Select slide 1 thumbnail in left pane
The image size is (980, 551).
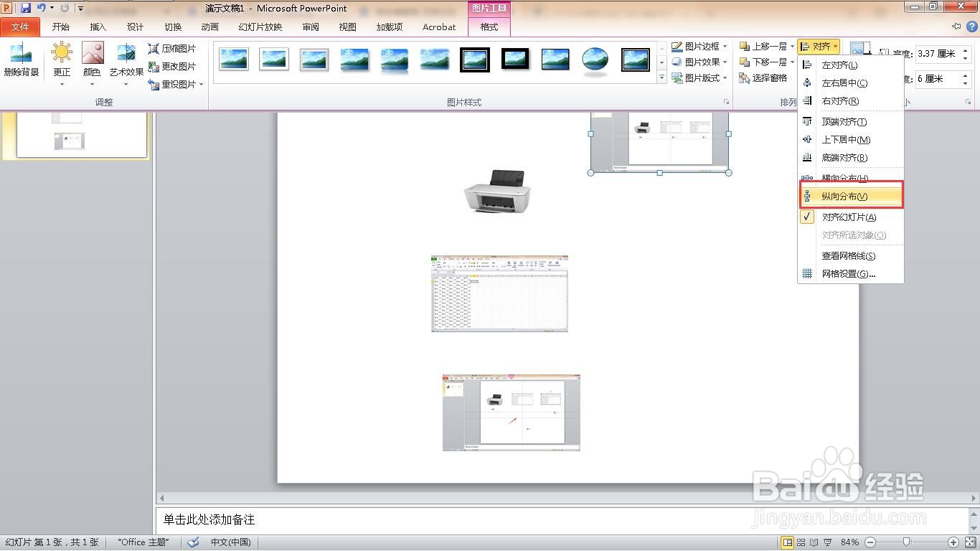coord(82,135)
